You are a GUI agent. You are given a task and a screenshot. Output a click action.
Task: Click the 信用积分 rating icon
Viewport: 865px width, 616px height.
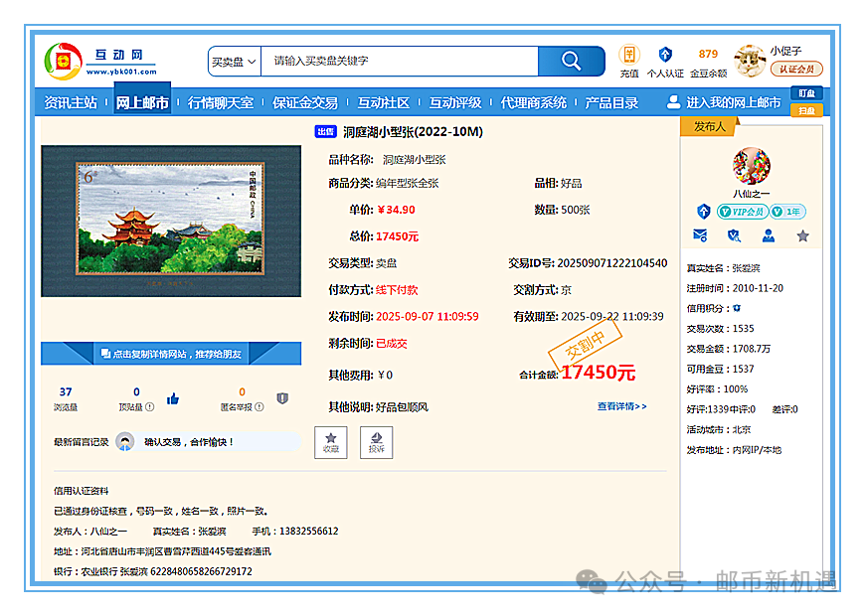pyautogui.click(x=737, y=308)
